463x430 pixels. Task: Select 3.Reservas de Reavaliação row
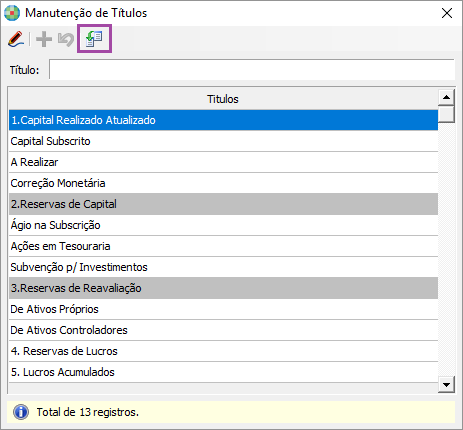[x=223, y=288]
